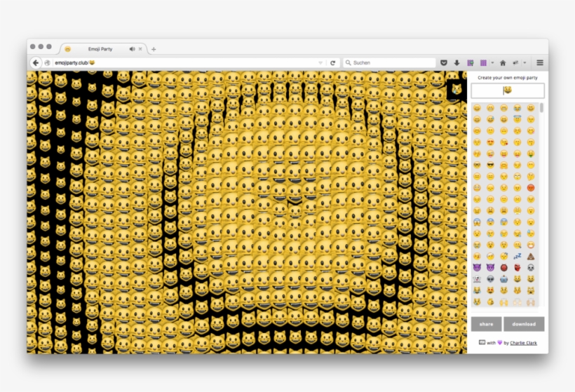The height and width of the screenshot is (392, 575).
Task: Pick the hugging face emoji
Action: 504,165
